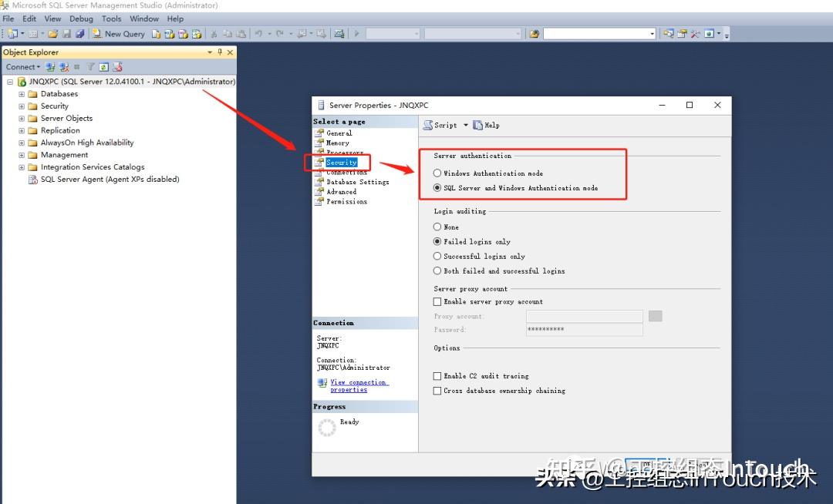Click the New Query toolbar button

click(x=119, y=34)
